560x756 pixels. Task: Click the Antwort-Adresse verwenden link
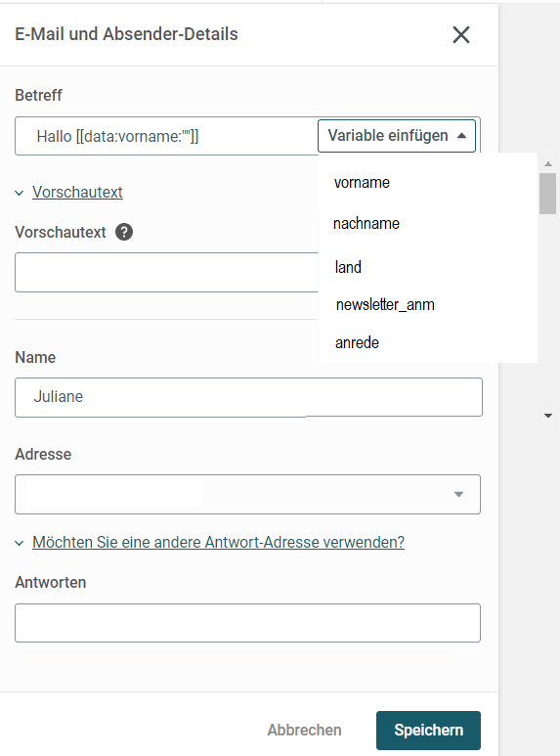(218, 543)
